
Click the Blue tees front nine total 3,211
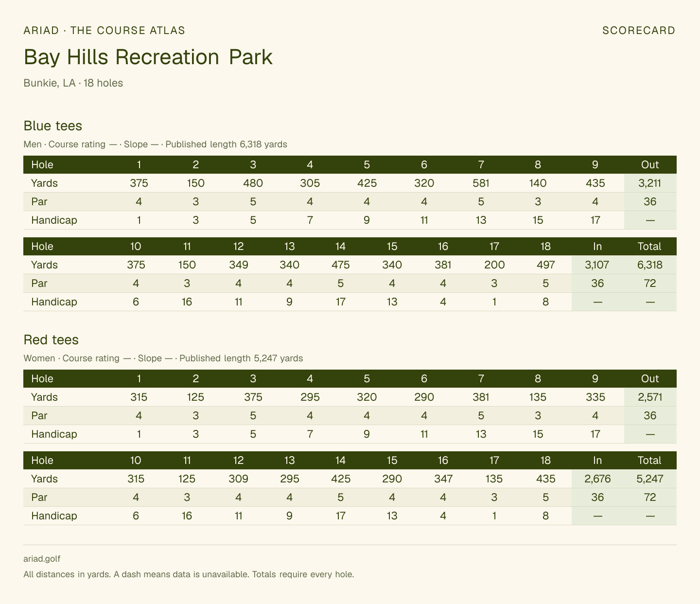(650, 183)
